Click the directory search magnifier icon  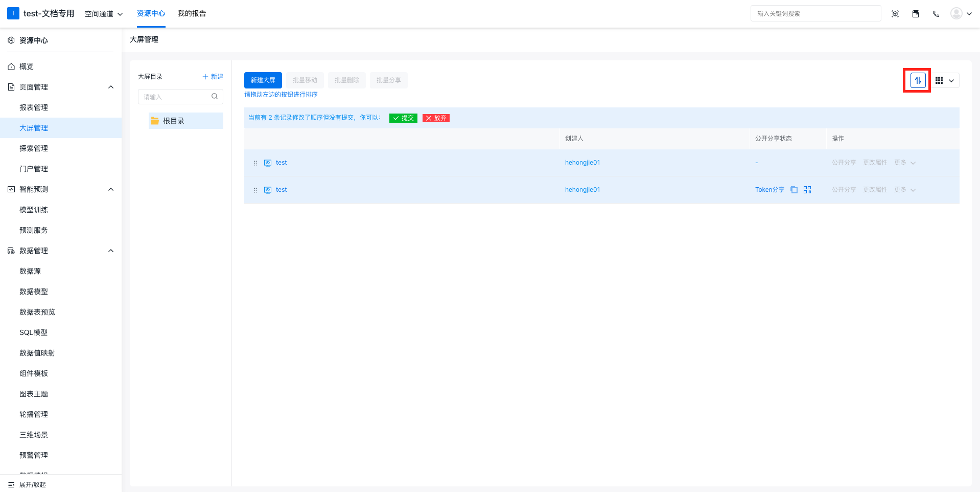point(215,97)
